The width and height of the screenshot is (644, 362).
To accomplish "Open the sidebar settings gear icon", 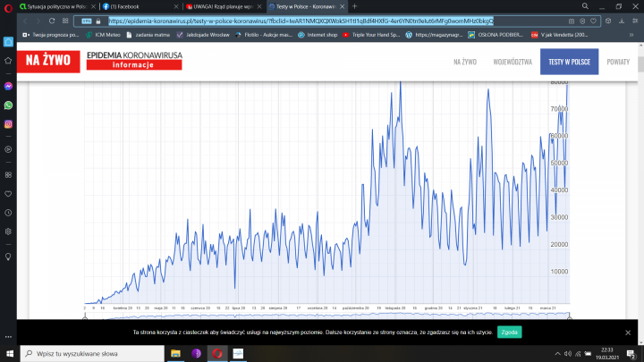I will click(8, 232).
